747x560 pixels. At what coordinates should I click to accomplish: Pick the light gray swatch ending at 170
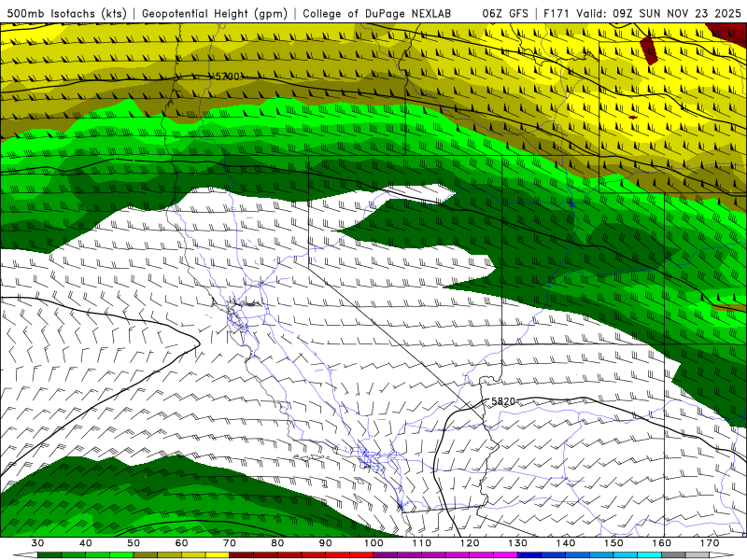(x=697, y=555)
